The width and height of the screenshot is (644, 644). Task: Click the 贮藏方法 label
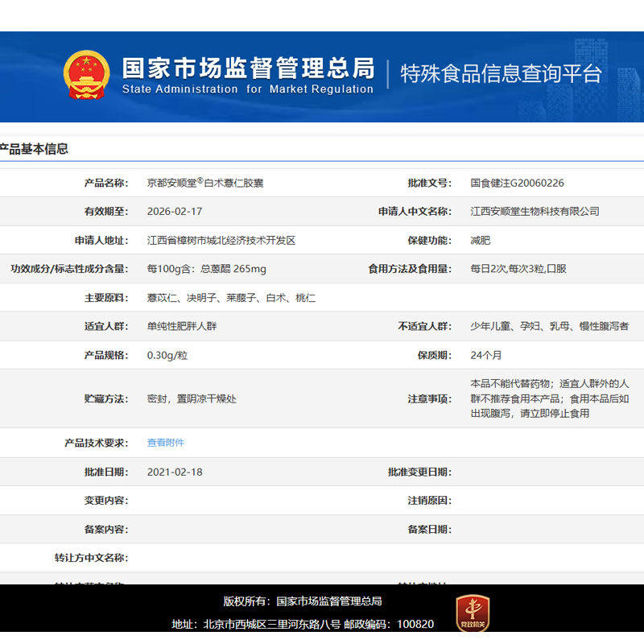point(106,398)
